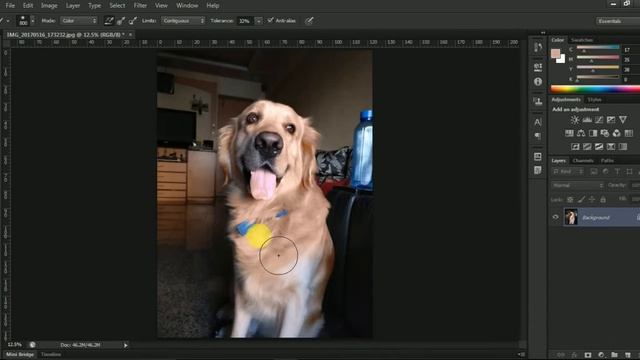Click the Cyan slider in Color panel
This screenshot has width=640, height=360.
coord(598,49)
